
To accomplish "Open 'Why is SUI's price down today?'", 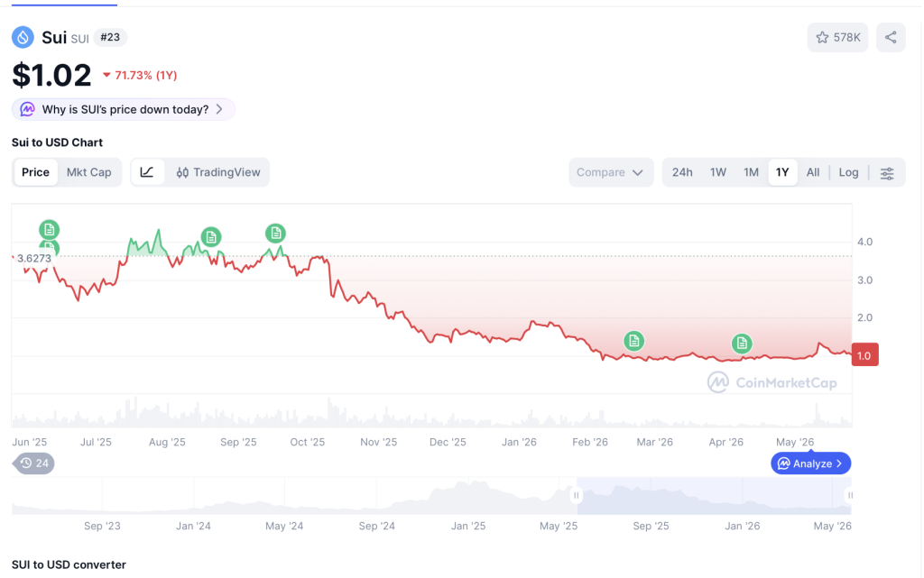I will click(123, 109).
